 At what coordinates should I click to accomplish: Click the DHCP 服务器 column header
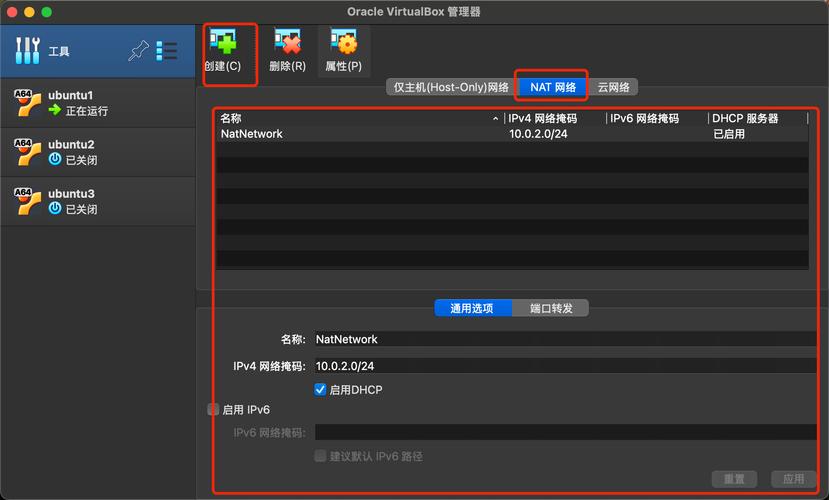point(745,118)
